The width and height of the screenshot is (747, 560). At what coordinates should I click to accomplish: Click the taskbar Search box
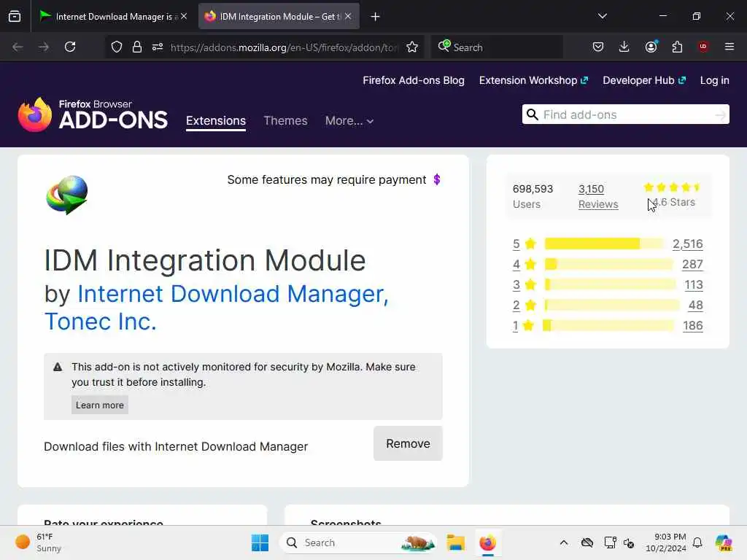[358, 542]
